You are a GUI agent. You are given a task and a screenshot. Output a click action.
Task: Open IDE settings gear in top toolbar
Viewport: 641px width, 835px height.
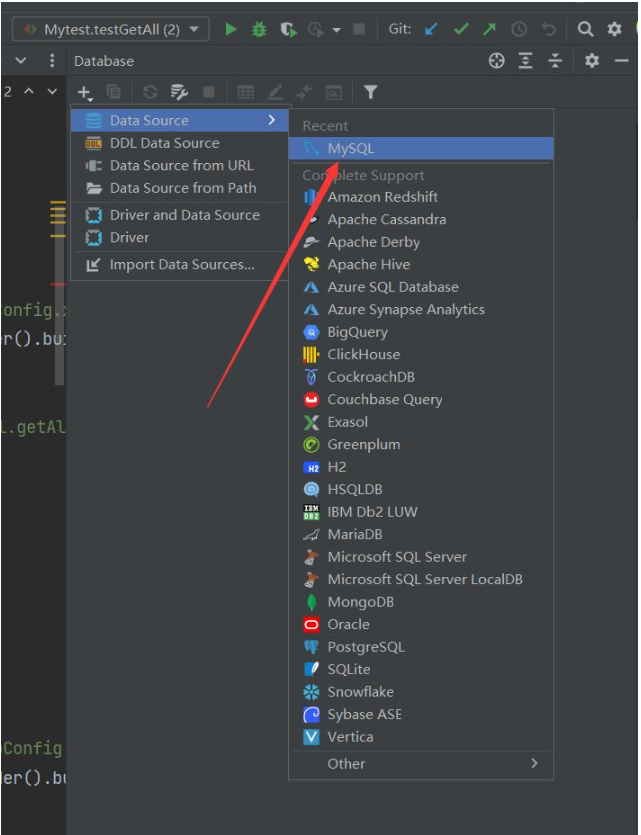coord(614,29)
